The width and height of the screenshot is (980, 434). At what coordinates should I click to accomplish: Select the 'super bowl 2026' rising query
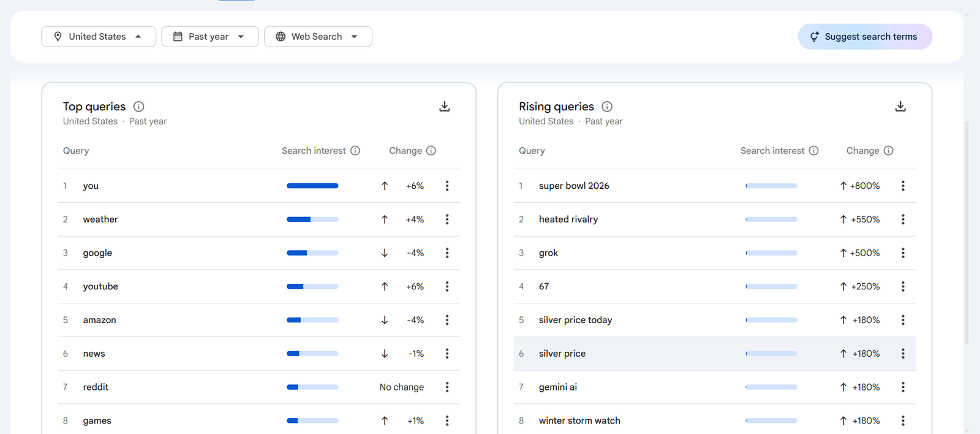[x=574, y=186]
